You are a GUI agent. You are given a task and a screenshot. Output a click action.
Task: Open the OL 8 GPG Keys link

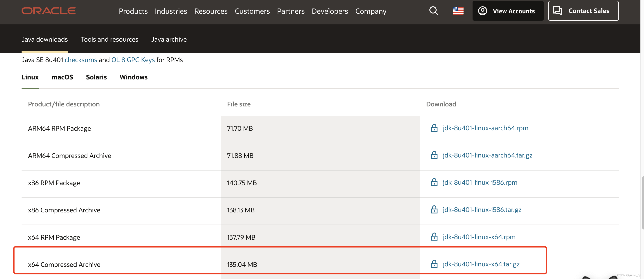click(x=133, y=60)
